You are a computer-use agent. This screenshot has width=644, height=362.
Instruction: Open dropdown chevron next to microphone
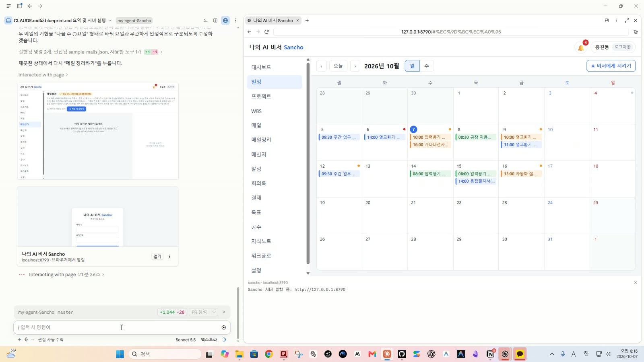(x=33, y=339)
